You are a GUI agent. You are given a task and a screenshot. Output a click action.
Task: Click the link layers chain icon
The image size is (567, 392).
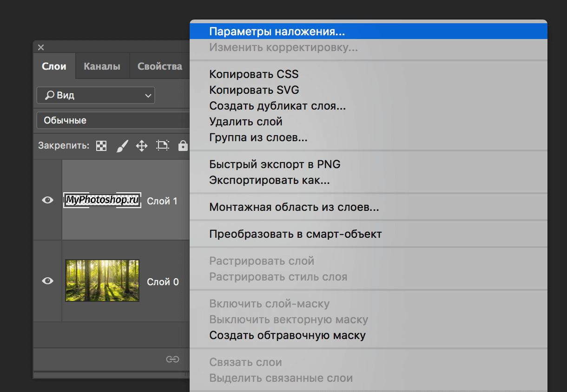[172, 359]
